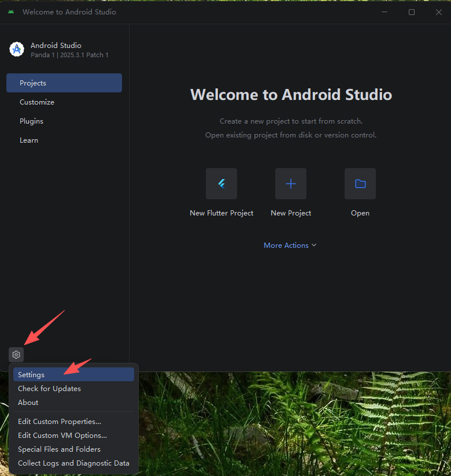Viewport: 451px width, 476px height.
Task: Select Edit Custom VM Options...
Action: [x=73, y=436]
